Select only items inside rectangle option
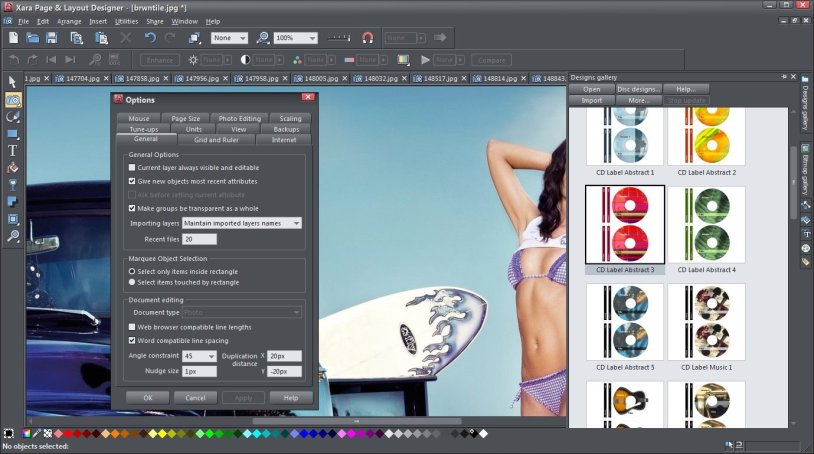 click(132, 270)
